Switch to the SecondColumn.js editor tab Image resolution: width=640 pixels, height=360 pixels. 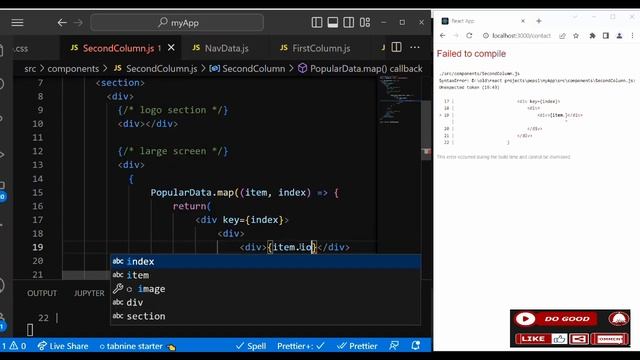(x=118, y=48)
